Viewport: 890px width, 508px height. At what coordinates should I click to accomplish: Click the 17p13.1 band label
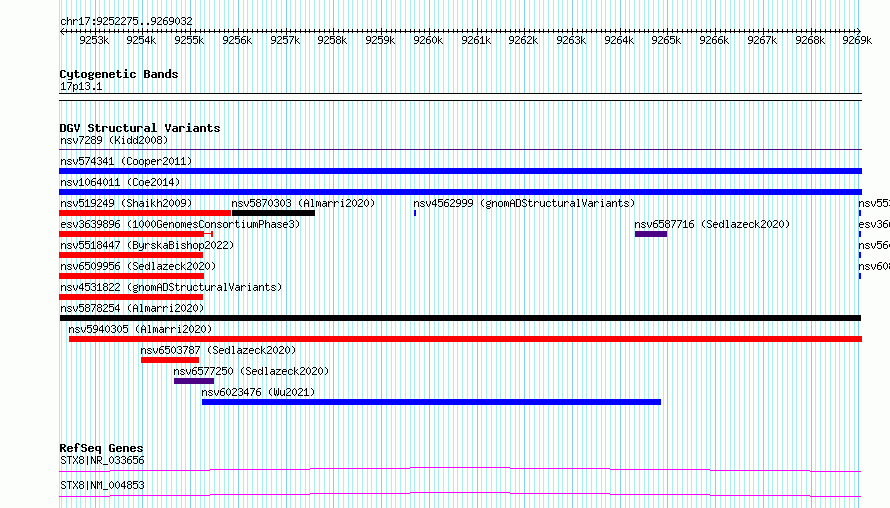(81, 86)
